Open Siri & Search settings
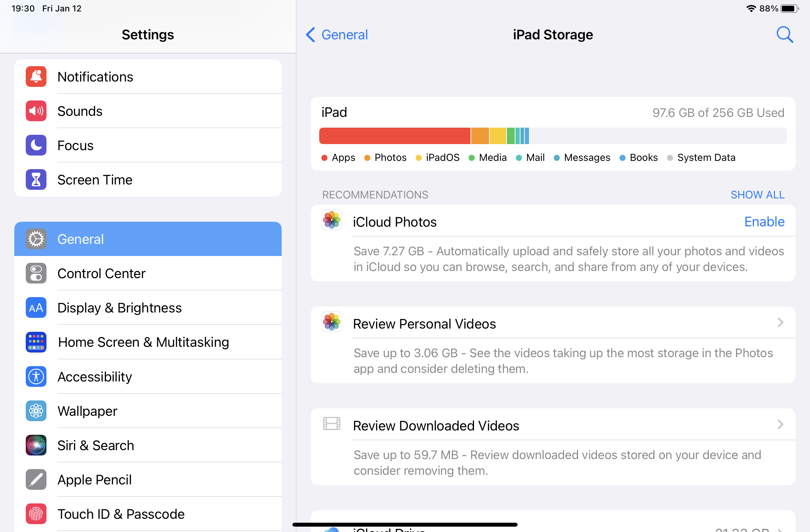 [x=148, y=445]
